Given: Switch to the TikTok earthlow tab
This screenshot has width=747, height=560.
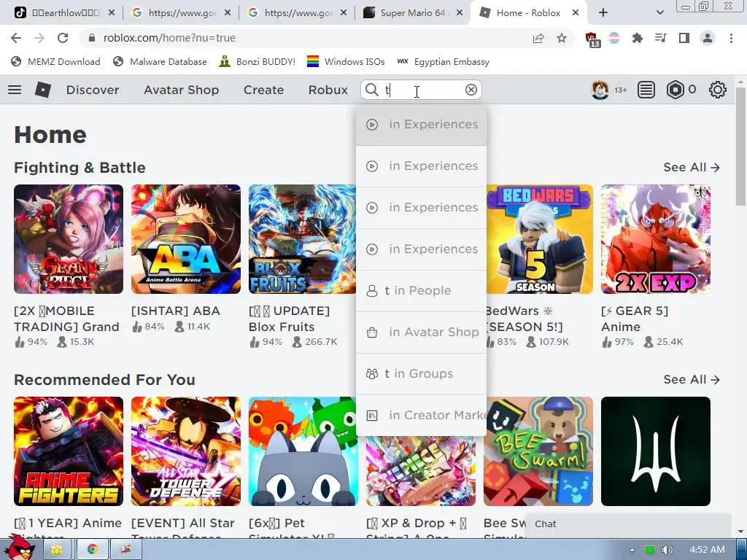Looking at the screenshot, I should [63, 13].
